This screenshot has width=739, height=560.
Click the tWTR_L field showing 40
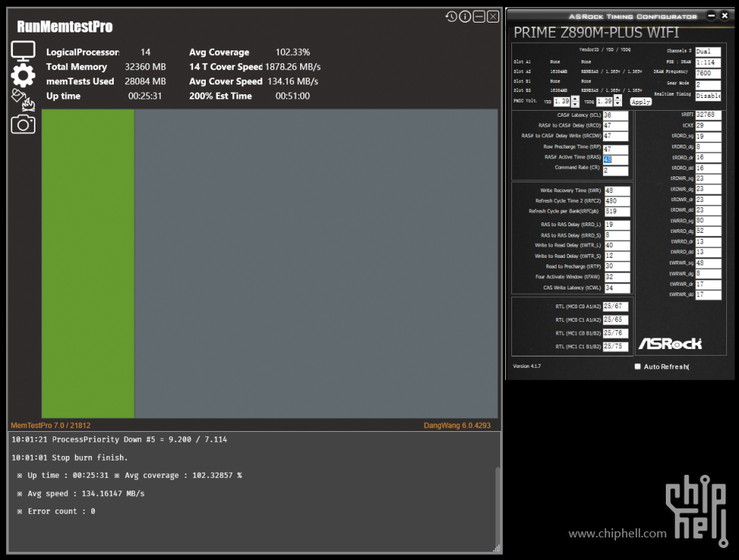click(617, 246)
